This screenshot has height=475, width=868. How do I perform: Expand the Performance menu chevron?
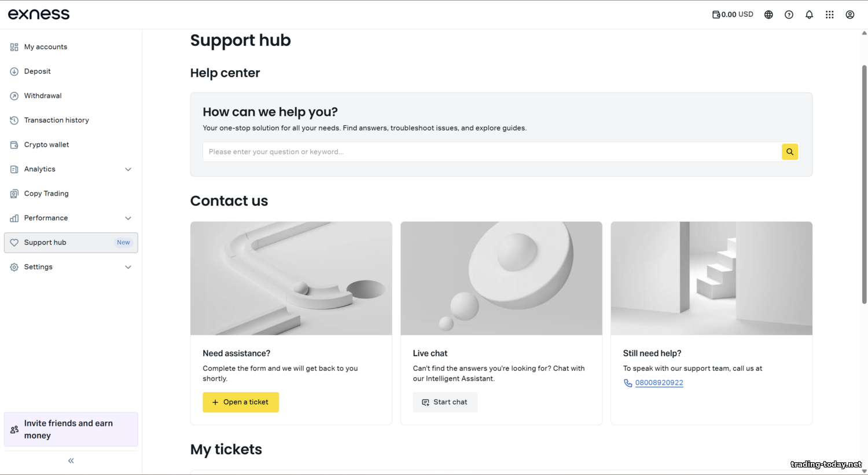[128, 218]
